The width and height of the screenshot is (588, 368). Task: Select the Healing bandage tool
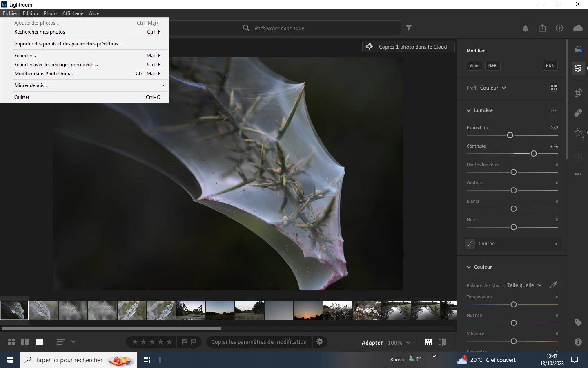tap(578, 113)
